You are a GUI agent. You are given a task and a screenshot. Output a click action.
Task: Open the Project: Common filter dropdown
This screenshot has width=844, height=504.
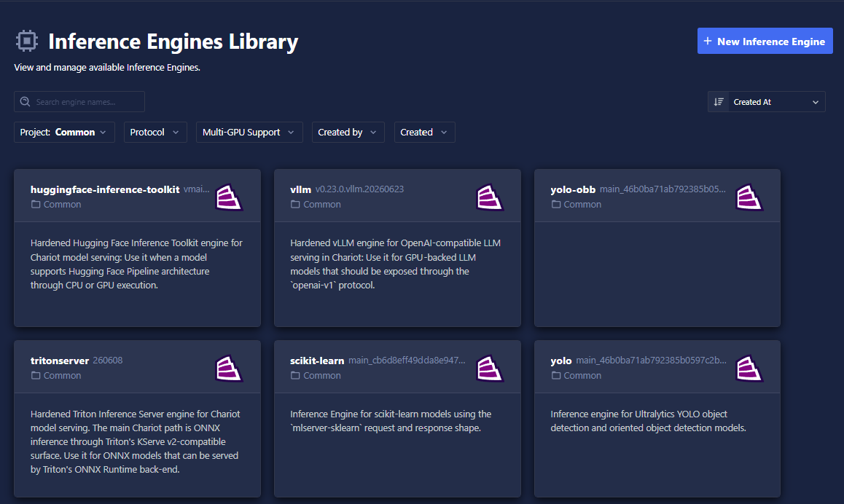[x=64, y=133]
